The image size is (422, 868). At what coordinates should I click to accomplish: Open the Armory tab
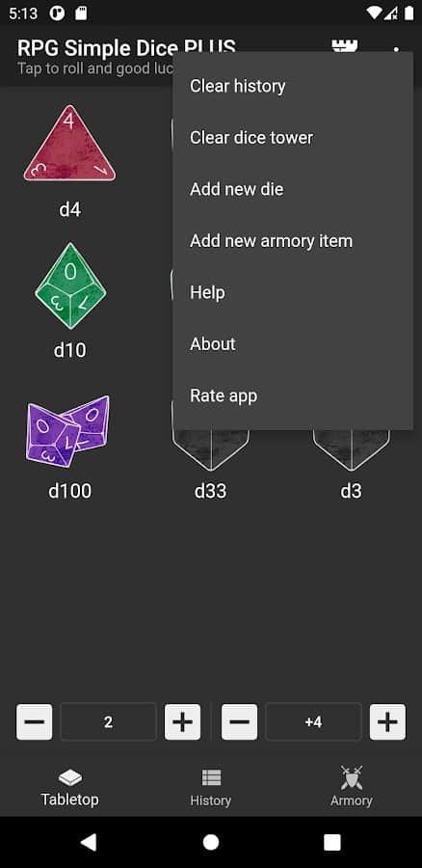(352, 786)
